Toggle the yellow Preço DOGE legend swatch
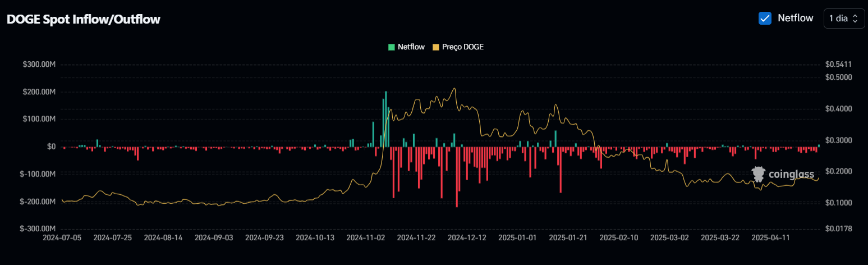 (436, 47)
